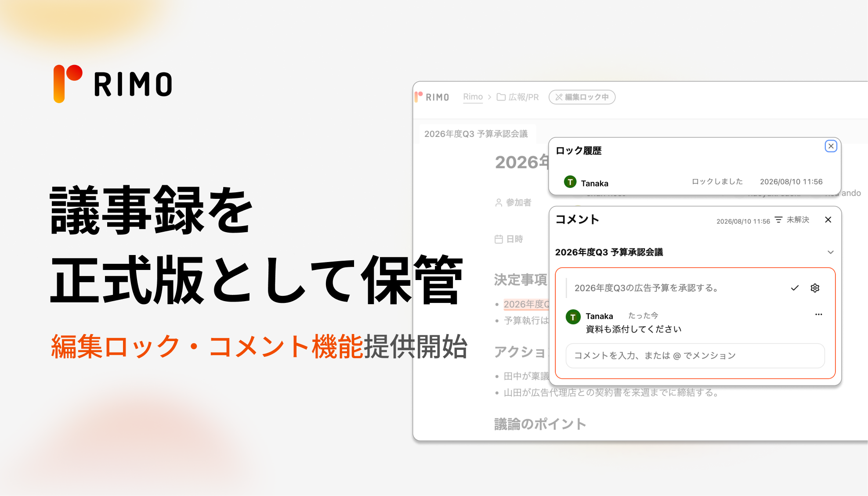Screen dimensions: 868x496
Task: Click the timestamp in the コメント panel header
Action: click(x=743, y=221)
